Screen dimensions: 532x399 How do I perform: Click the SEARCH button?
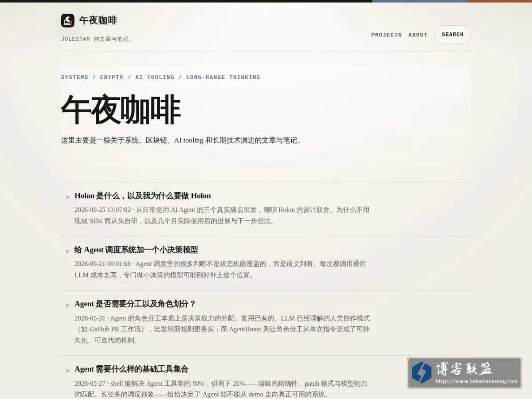[x=453, y=35]
